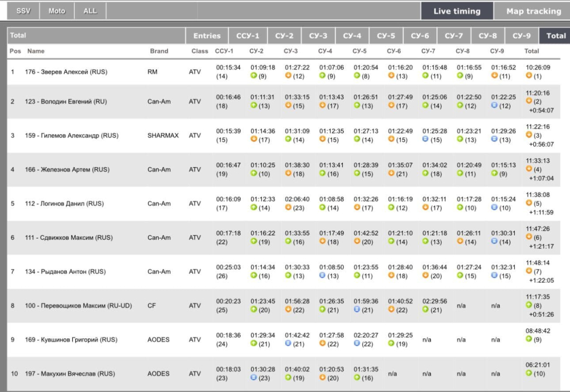
Task: Click orange icon in Володин's СУ-3 cell
Action: 288,105
